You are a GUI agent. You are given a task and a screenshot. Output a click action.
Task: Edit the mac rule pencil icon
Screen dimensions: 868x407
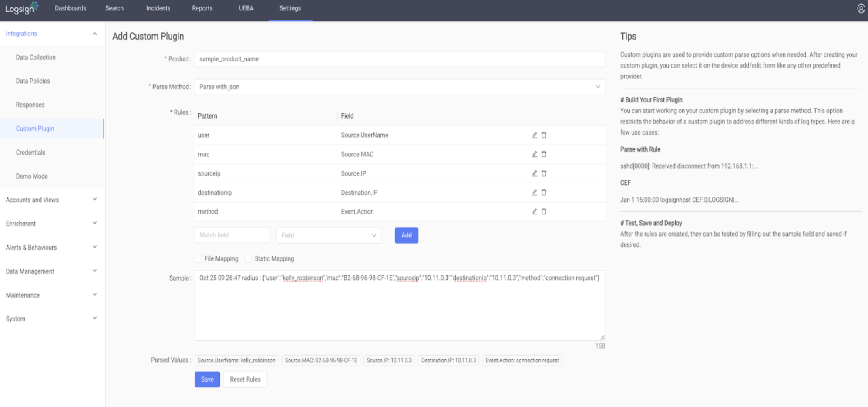[534, 154]
